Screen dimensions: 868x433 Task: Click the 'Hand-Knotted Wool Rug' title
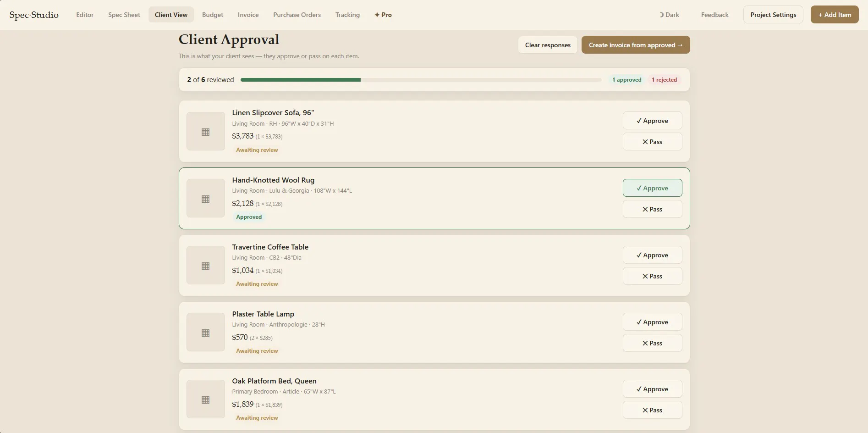273,180
